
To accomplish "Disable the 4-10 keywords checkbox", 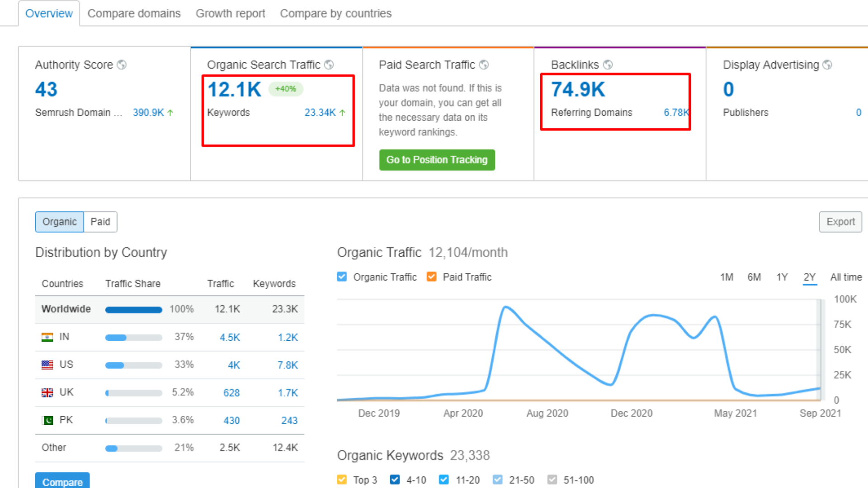I will [x=395, y=480].
